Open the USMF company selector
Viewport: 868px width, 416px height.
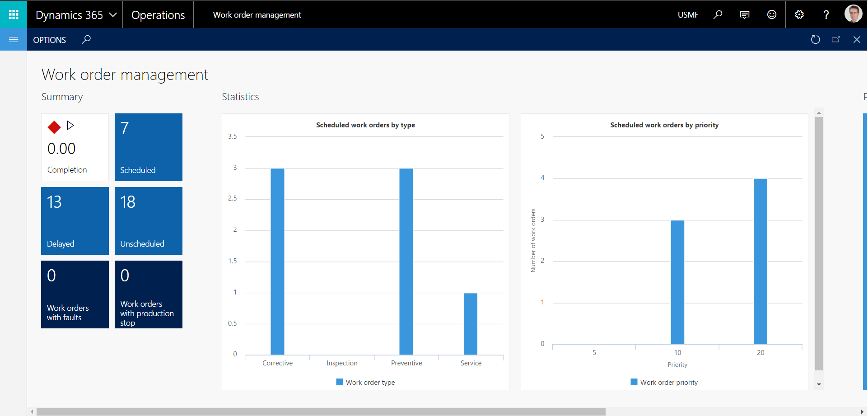tap(688, 14)
